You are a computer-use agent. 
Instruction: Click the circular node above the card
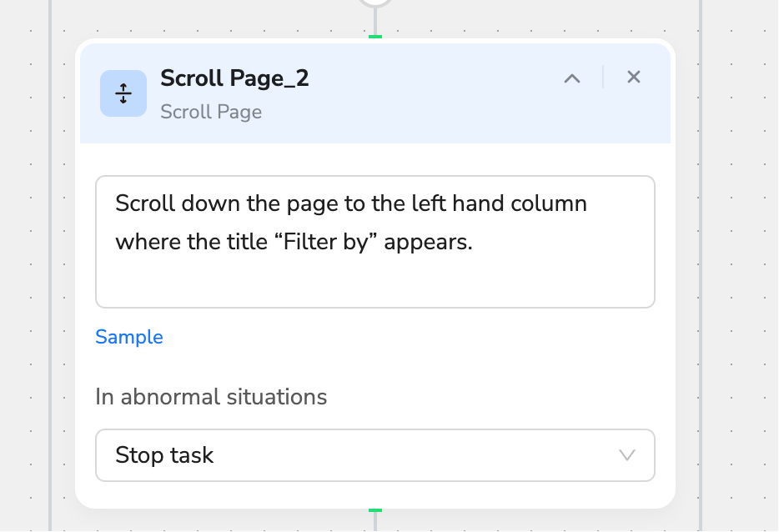click(375, 2)
